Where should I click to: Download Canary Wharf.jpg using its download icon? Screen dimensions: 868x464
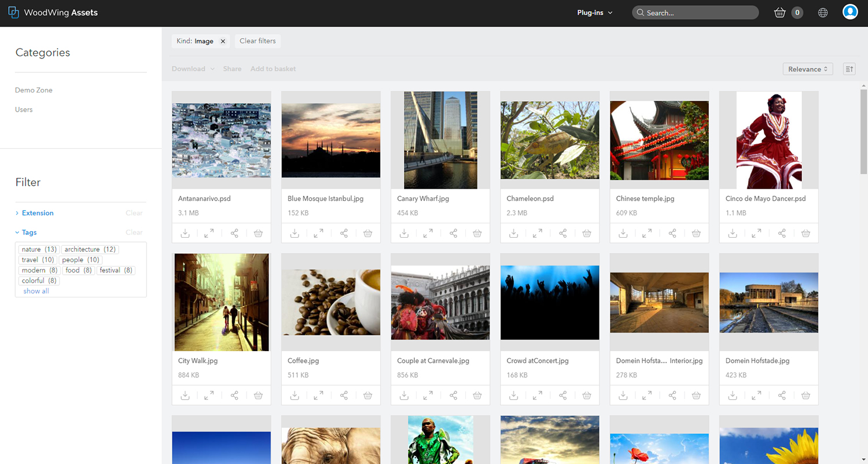pyautogui.click(x=404, y=233)
